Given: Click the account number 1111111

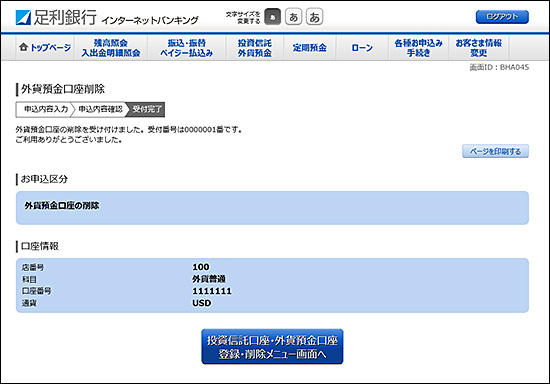Looking at the screenshot, I should click(x=212, y=291).
